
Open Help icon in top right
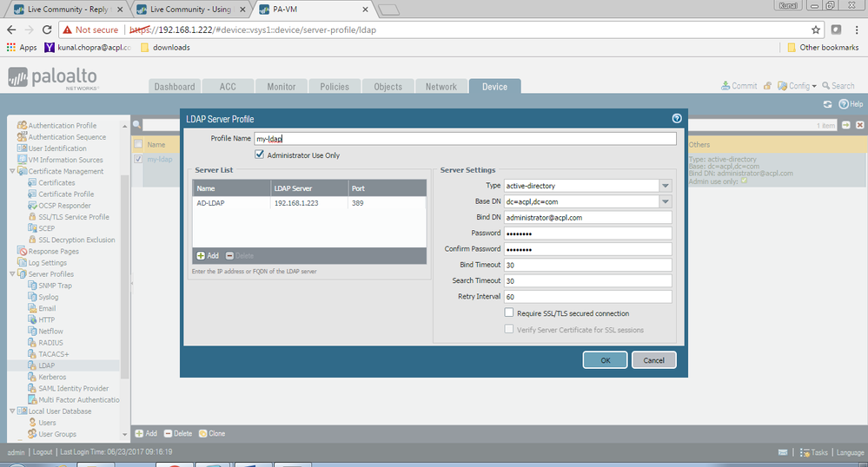(843, 104)
